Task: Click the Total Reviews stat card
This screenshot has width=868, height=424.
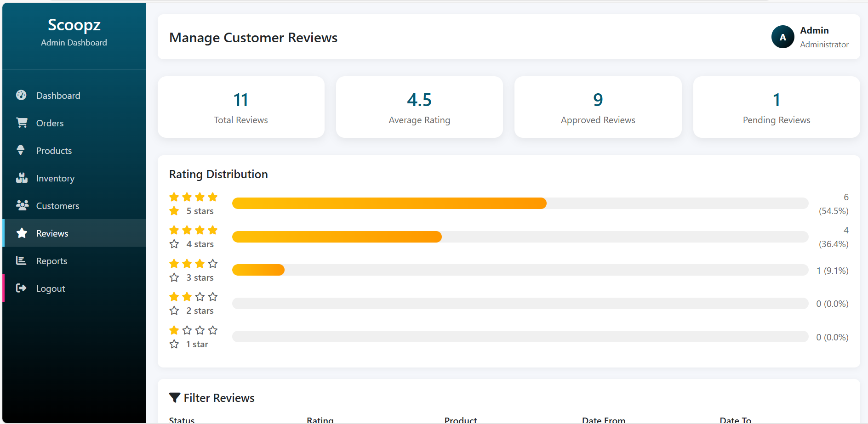Action: pos(241,107)
